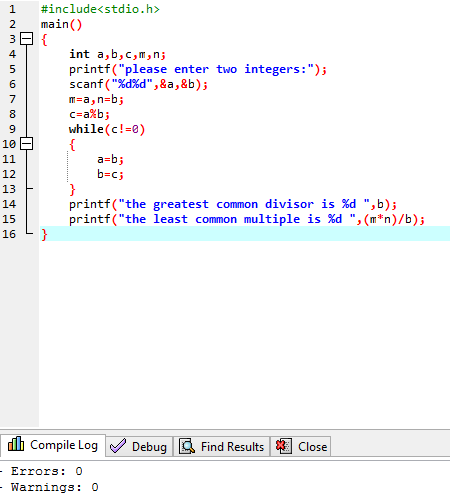This screenshot has width=450, height=494.
Task: Click line number 9 beside the while statement
Action: point(12,129)
